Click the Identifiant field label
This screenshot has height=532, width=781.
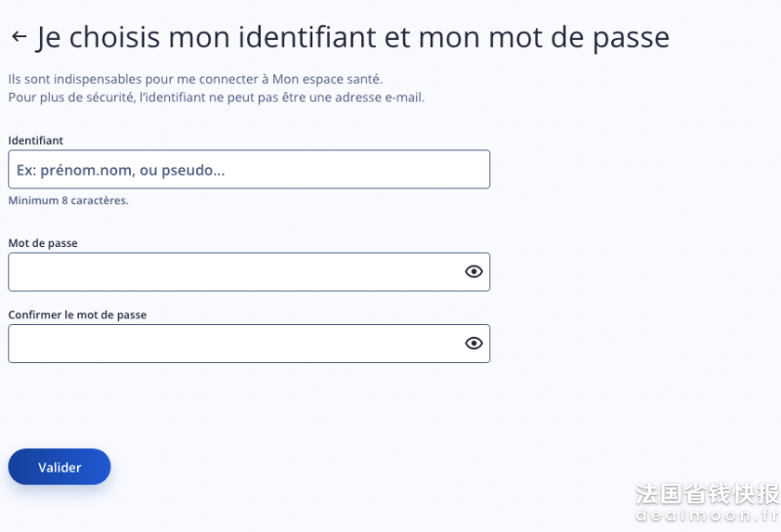click(x=35, y=141)
